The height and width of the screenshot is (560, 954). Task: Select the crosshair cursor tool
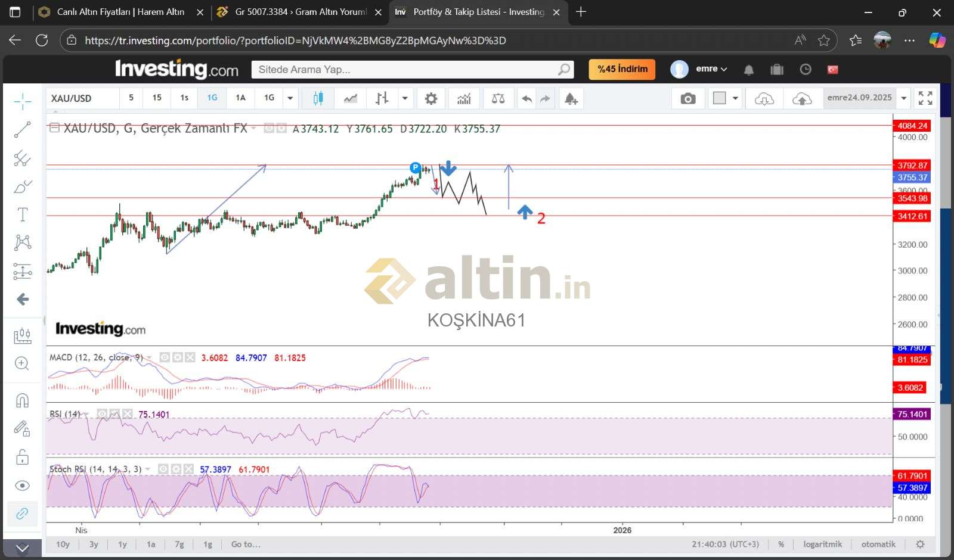coord(23,101)
